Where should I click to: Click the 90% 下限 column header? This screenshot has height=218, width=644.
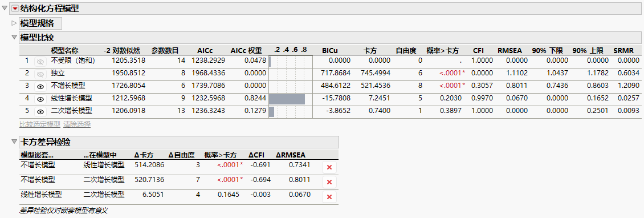coord(548,51)
